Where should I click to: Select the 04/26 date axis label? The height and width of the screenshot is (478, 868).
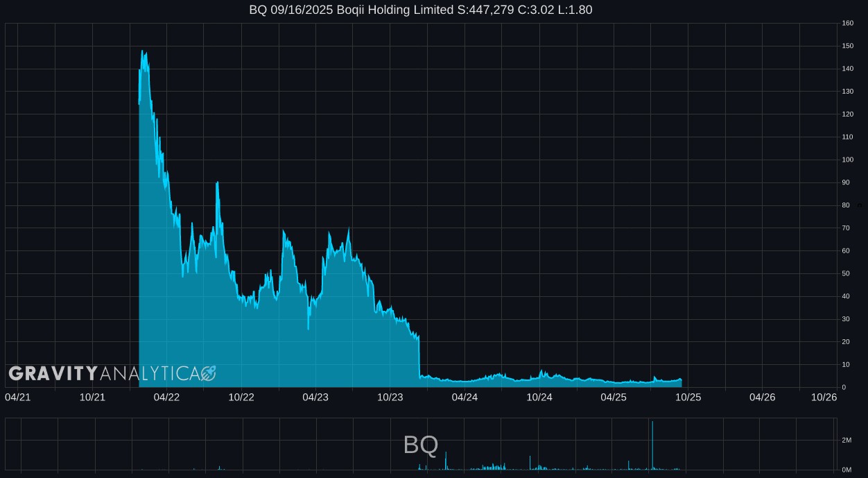pyautogui.click(x=763, y=397)
